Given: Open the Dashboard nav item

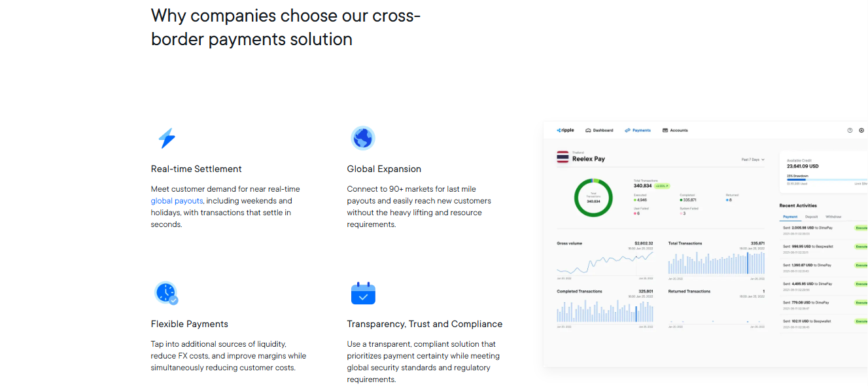Looking at the screenshot, I should tap(599, 130).
